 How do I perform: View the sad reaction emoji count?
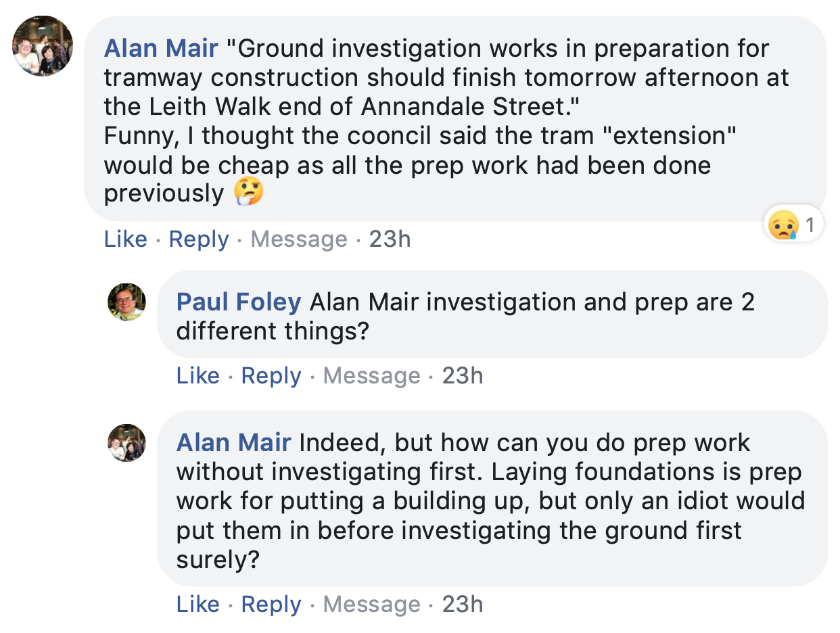[x=794, y=225]
